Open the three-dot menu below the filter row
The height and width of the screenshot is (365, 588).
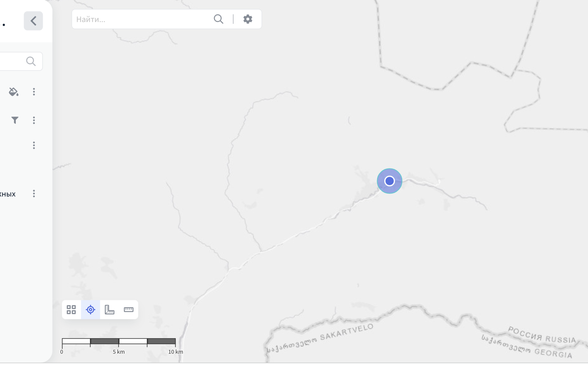pos(34,145)
